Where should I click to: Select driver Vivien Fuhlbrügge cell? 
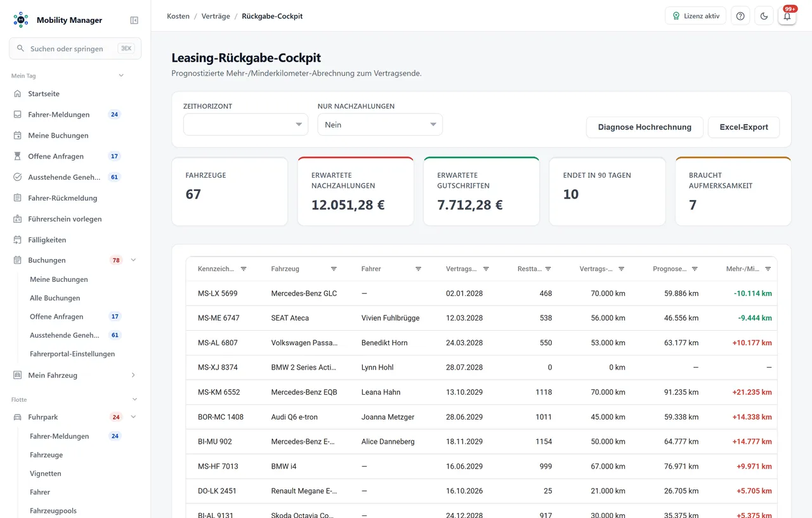pos(390,318)
